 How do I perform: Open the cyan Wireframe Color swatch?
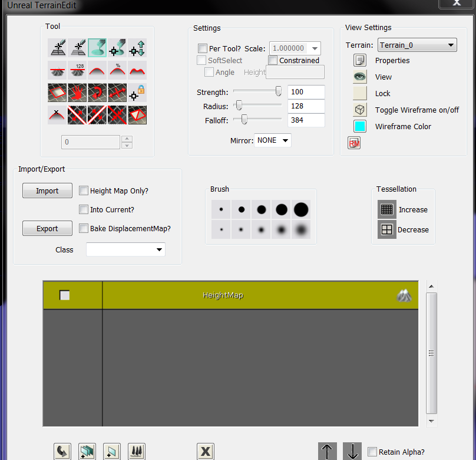click(x=360, y=126)
